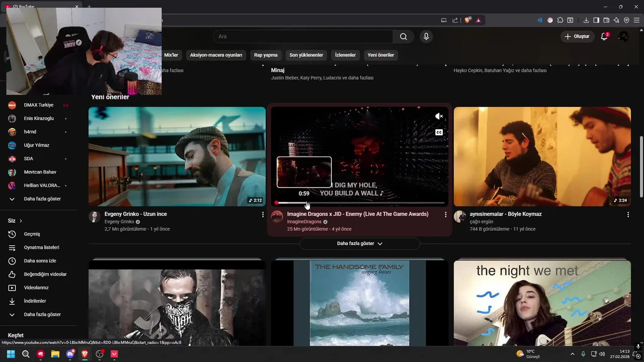Click the YouTube search magnifier button
644x362 pixels.
pyautogui.click(x=404, y=37)
